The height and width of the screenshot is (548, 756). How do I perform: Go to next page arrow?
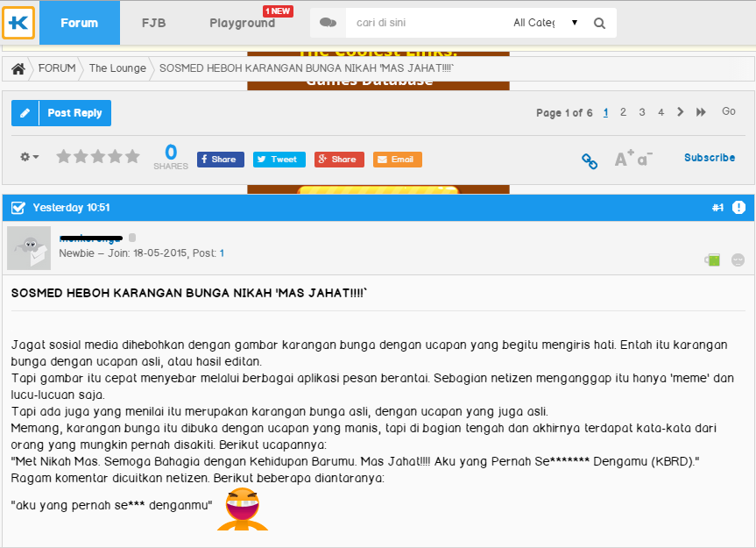(x=681, y=112)
